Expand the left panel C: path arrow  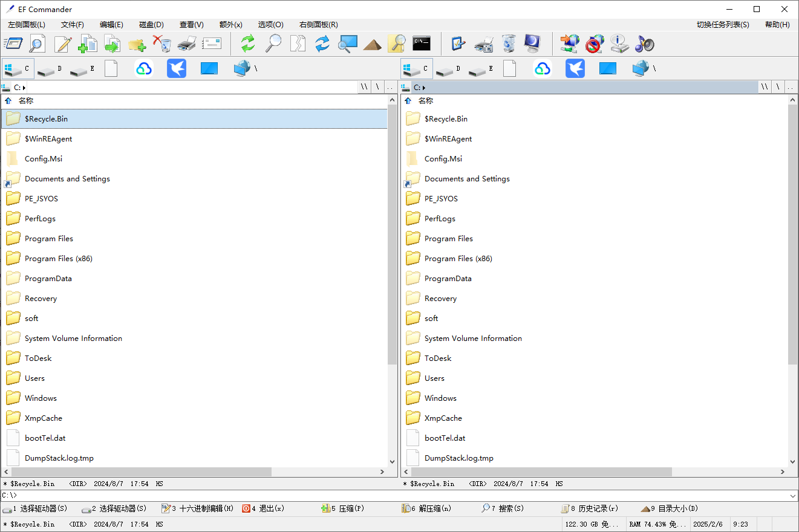24,88
